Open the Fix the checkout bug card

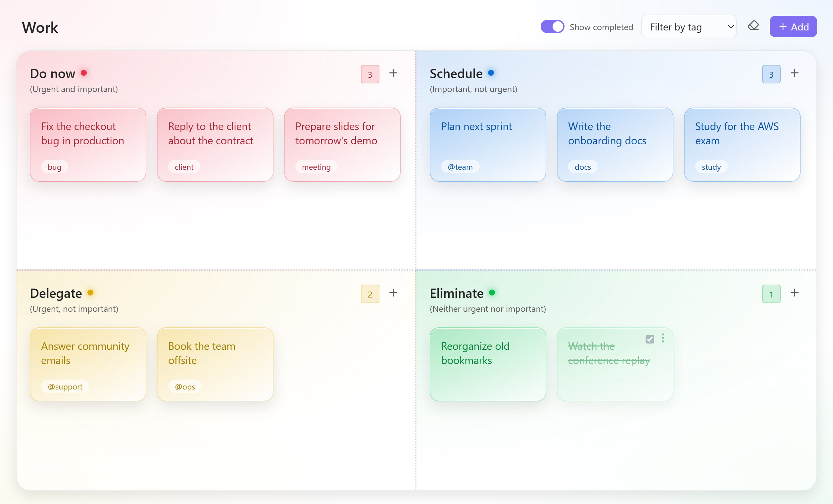88,145
